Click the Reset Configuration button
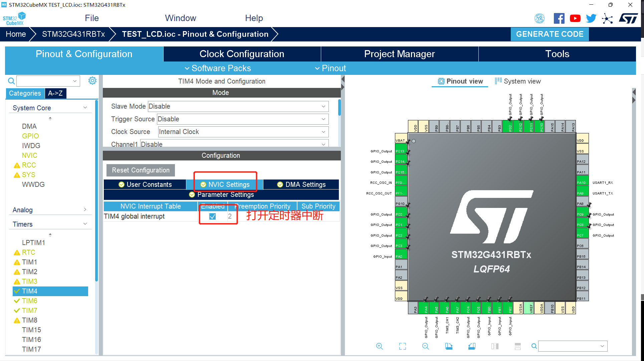This screenshot has width=644, height=361. [141, 170]
